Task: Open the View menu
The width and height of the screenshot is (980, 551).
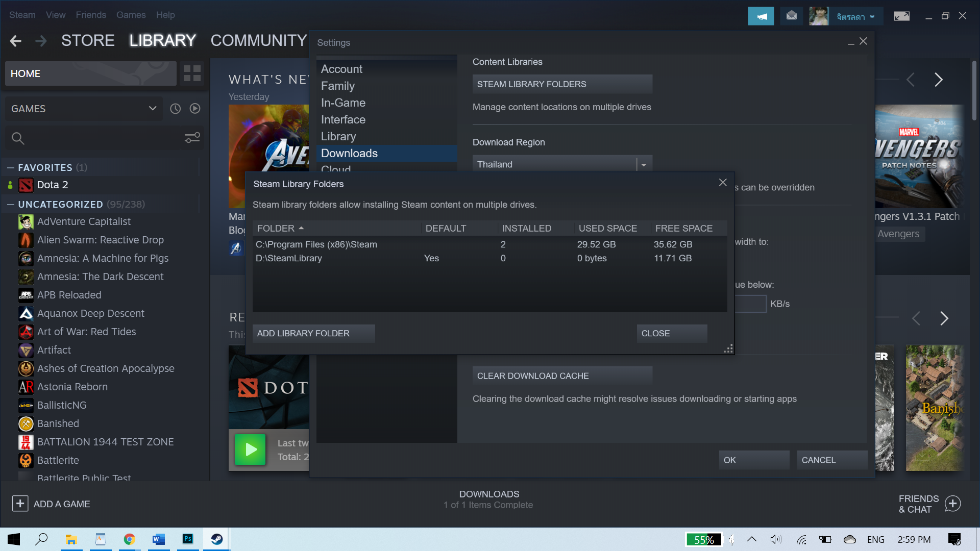Action: tap(56, 15)
